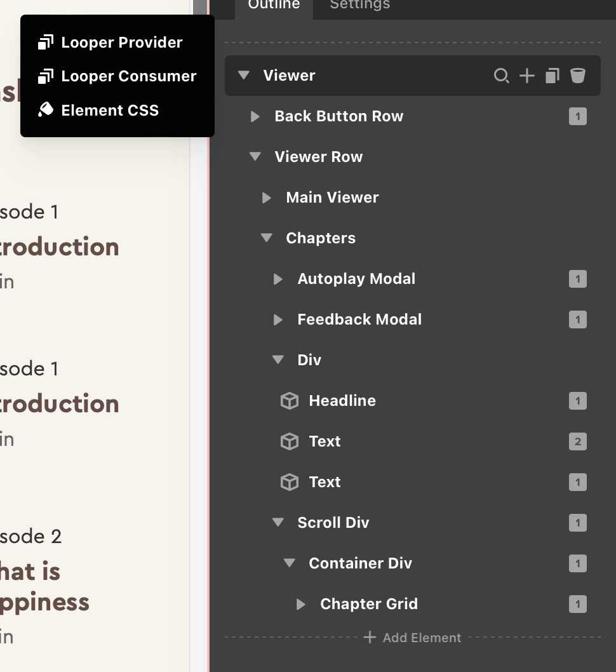Collapse the Viewer tree node
The width and height of the screenshot is (616, 672).
[244, 75]
